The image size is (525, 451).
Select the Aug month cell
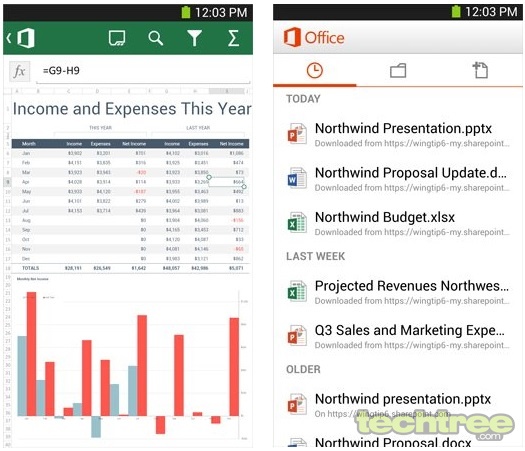(x=26, y=220)
